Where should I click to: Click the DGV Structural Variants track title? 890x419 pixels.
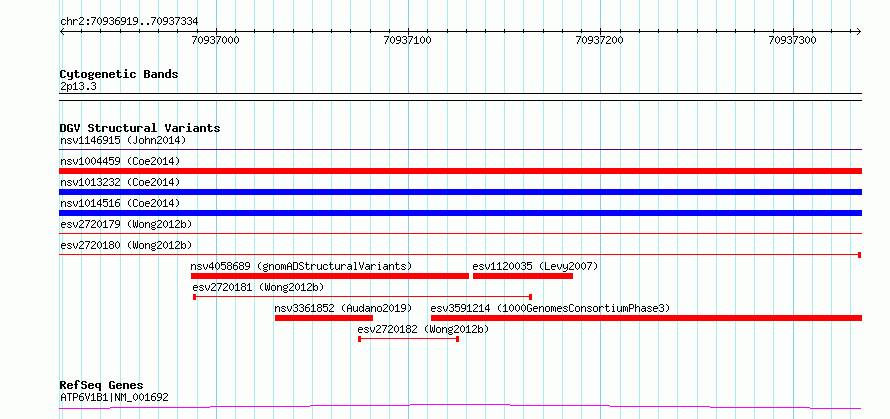tap(140, 128)
